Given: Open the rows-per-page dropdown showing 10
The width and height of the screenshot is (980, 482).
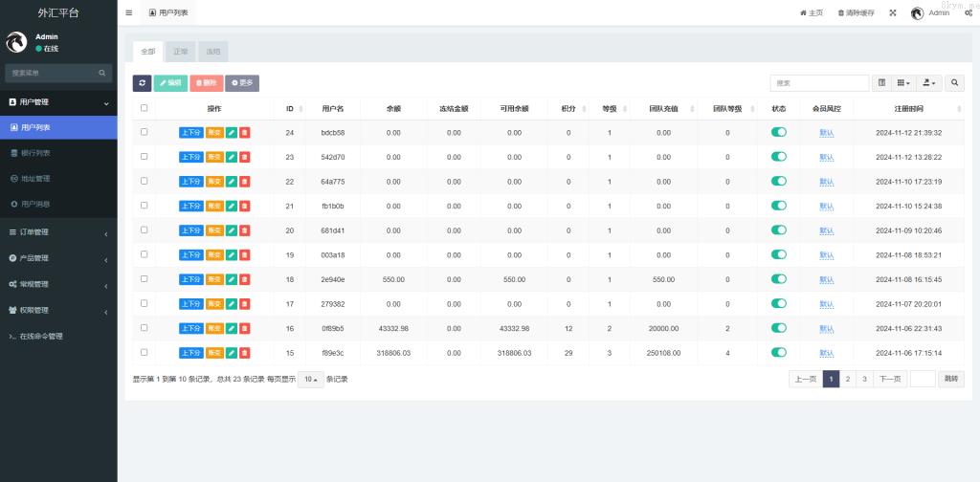Looking at the screenshot, I should [x=309, y=379].
